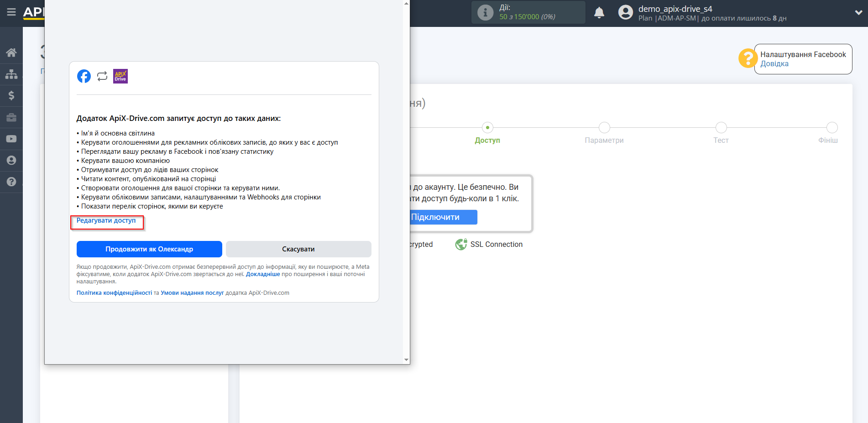Click the sync arrows icon in dialog

[x=102, y=76]
